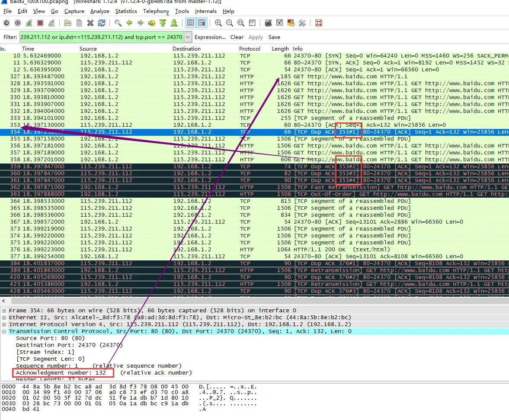The height and width of the screenshot is (420, 509).
Task: Open the Telephony menu
Action: tap(156, 11)
